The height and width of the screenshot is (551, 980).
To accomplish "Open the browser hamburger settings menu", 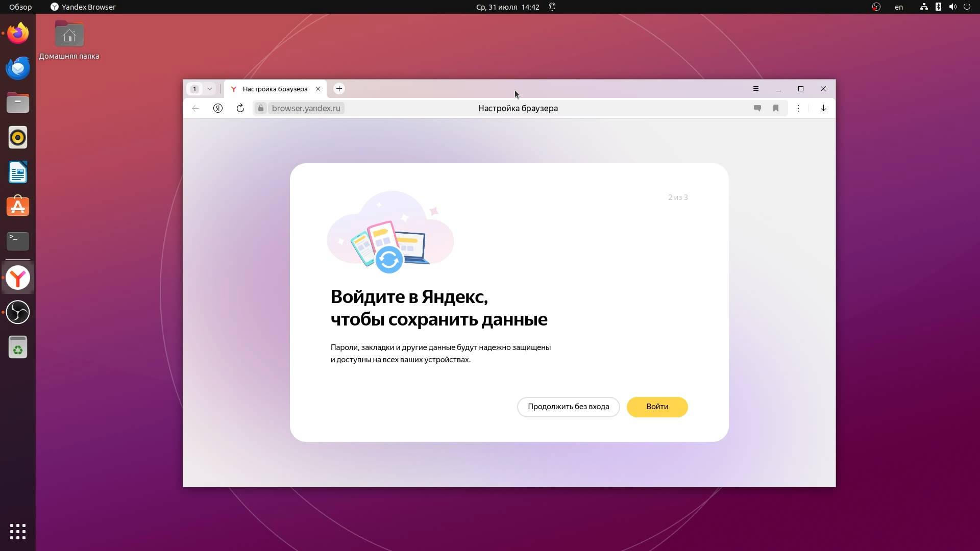I will pos(756,89).
